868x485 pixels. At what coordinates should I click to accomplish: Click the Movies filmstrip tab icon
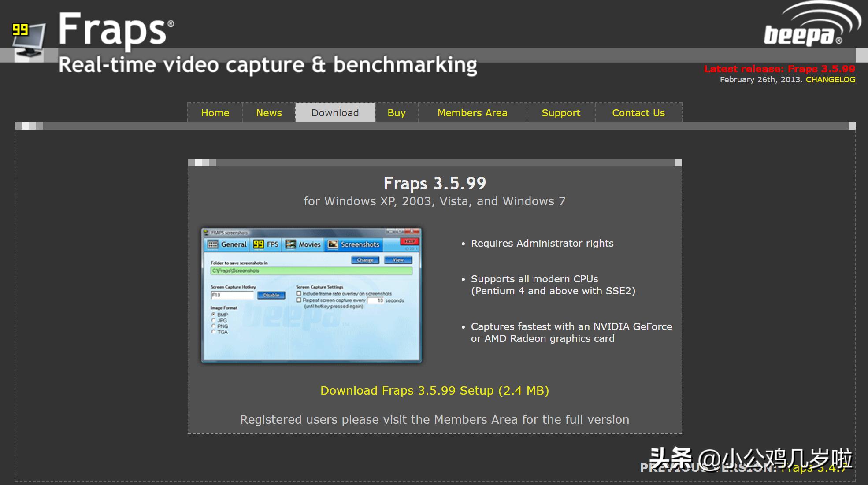coord(291,244)
